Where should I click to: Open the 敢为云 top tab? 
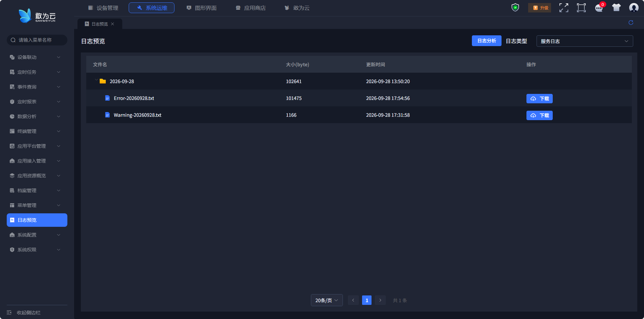tap(297, 8)
